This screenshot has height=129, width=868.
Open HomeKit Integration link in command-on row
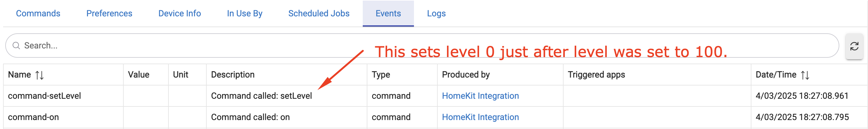click(x=480, y=117)
